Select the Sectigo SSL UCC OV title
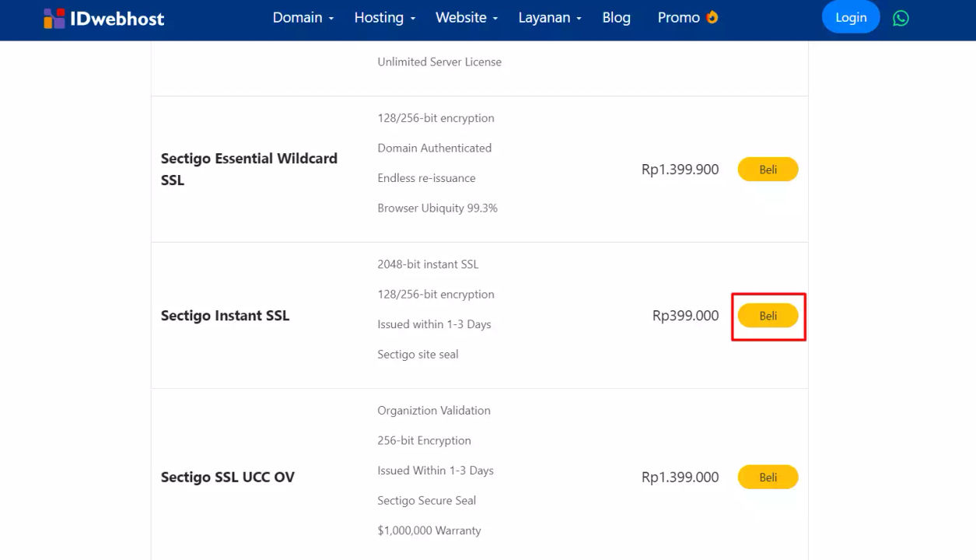The image size is (976, 560). point(228,477)
